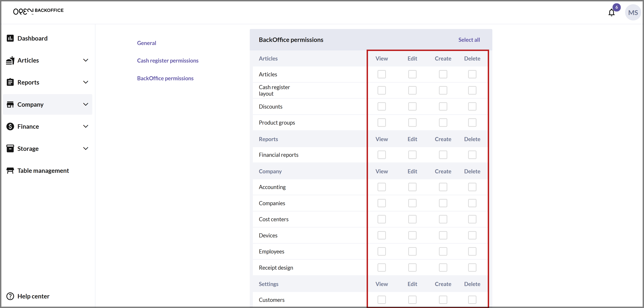Enable Delete permission for Receipt design
The image size is (644, 308).
[472, 268]
